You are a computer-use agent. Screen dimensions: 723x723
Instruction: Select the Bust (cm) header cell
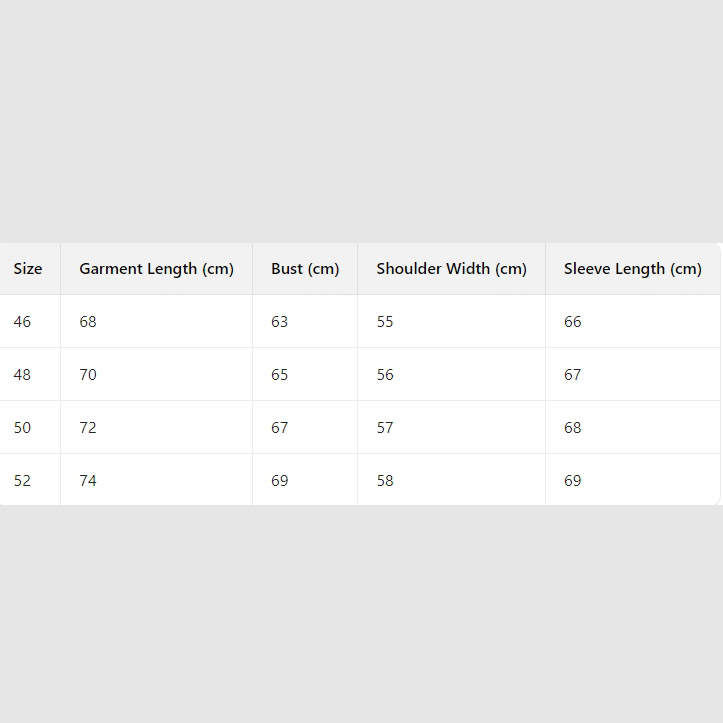[x=305, y=269]
